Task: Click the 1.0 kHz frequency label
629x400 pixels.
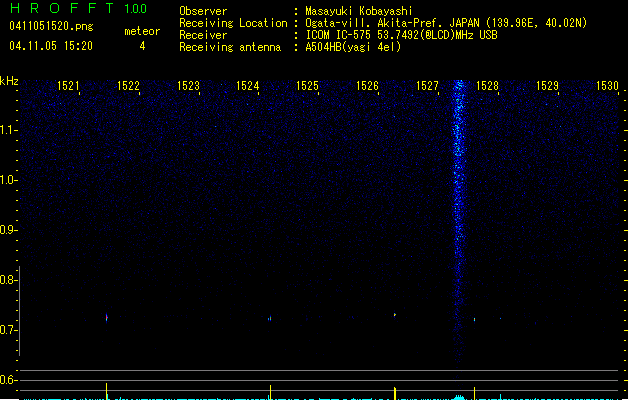Action: coord(9,180)
